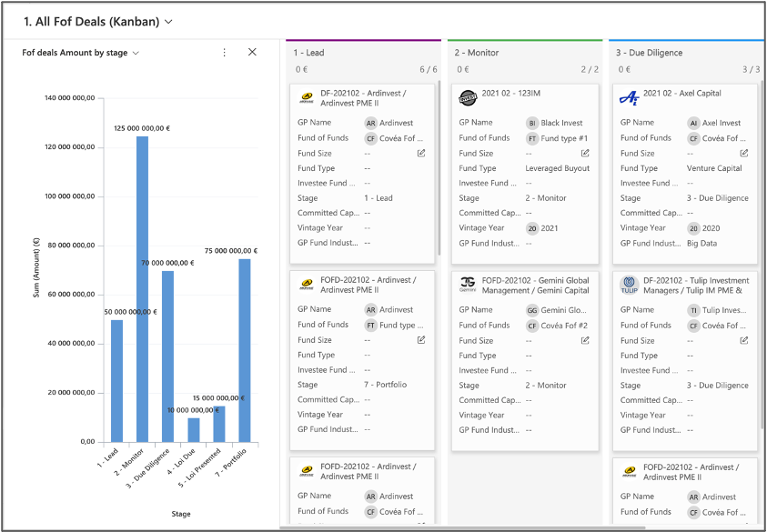The width and height of the screenshot is (767, 532).
Task: Open the Covéa Fof #2 link
Action: click(x=564, y=326)
